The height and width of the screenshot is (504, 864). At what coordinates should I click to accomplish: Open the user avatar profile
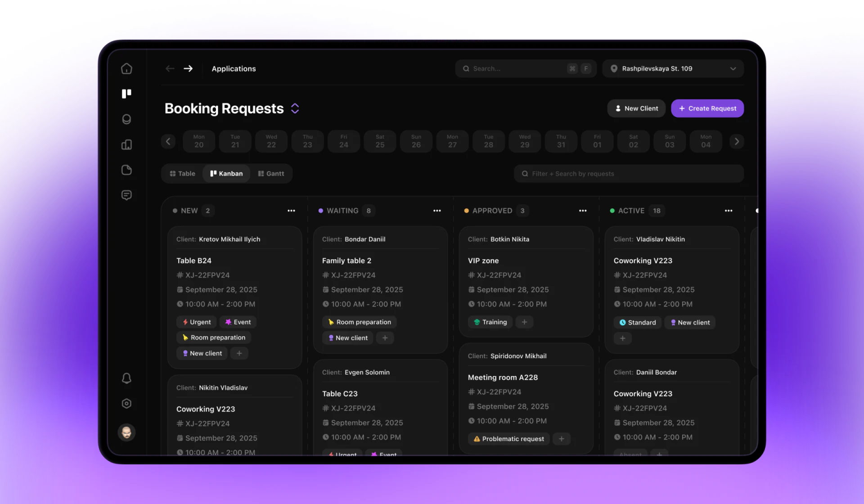[x=126, y=432]
